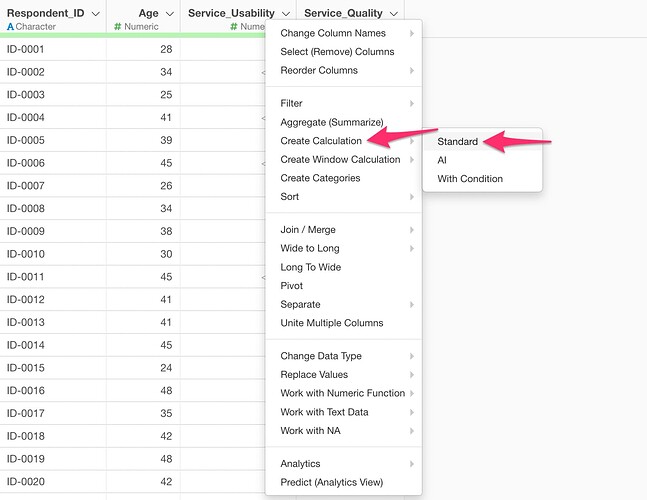Image resolution: width=647 pixels, height=500 pixels.
Task: Open the Filter submenu
Action: coord(343,103)
